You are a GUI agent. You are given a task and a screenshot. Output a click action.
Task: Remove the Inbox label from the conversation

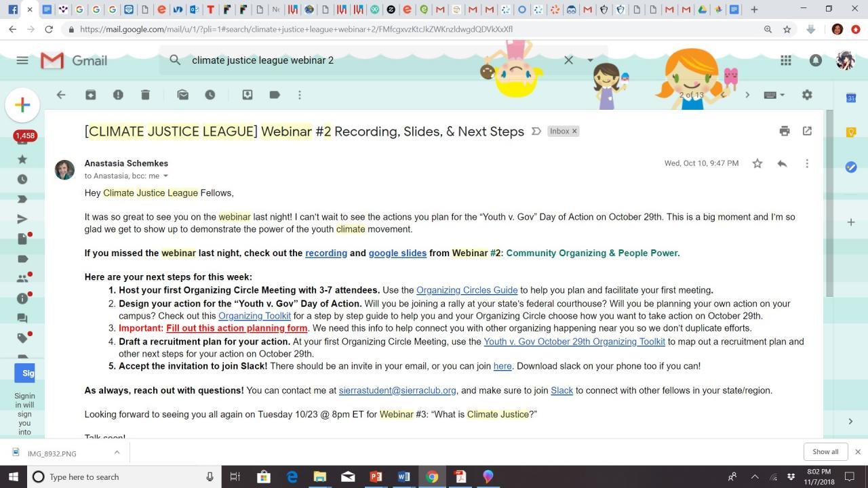pos(574,131)
